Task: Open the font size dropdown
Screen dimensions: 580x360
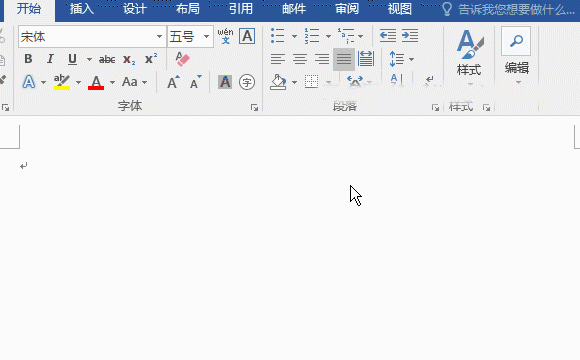Action: (206, 36)
